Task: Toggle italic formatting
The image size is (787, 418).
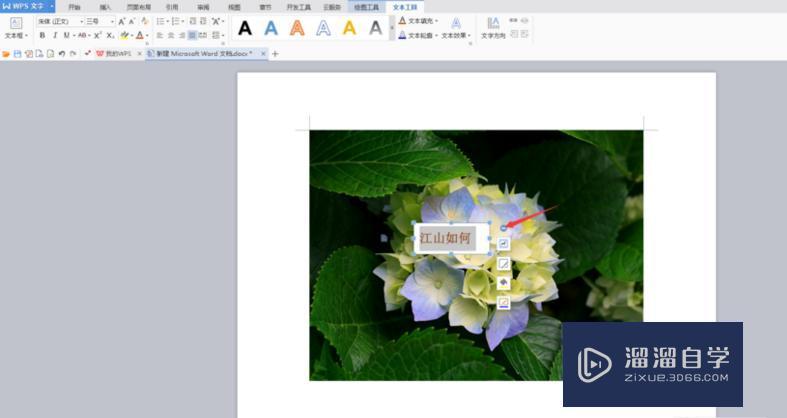Action: tap(55, 36)
